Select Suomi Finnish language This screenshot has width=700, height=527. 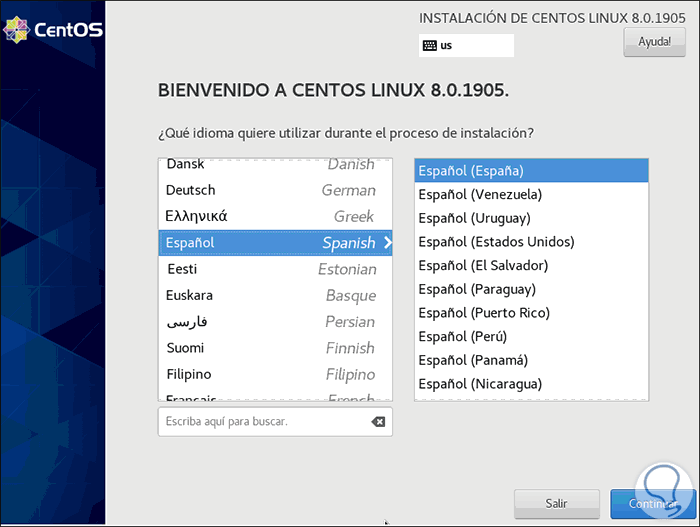coord(275,348)
